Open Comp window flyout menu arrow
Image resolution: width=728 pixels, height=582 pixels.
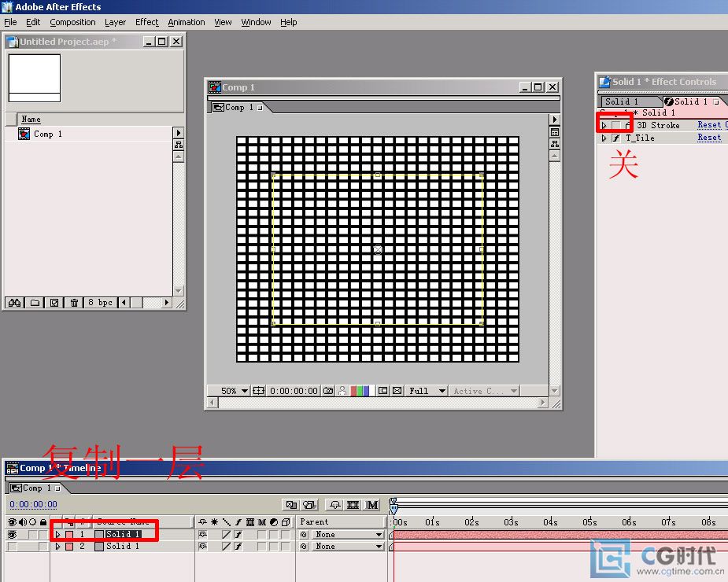point(554,120)
